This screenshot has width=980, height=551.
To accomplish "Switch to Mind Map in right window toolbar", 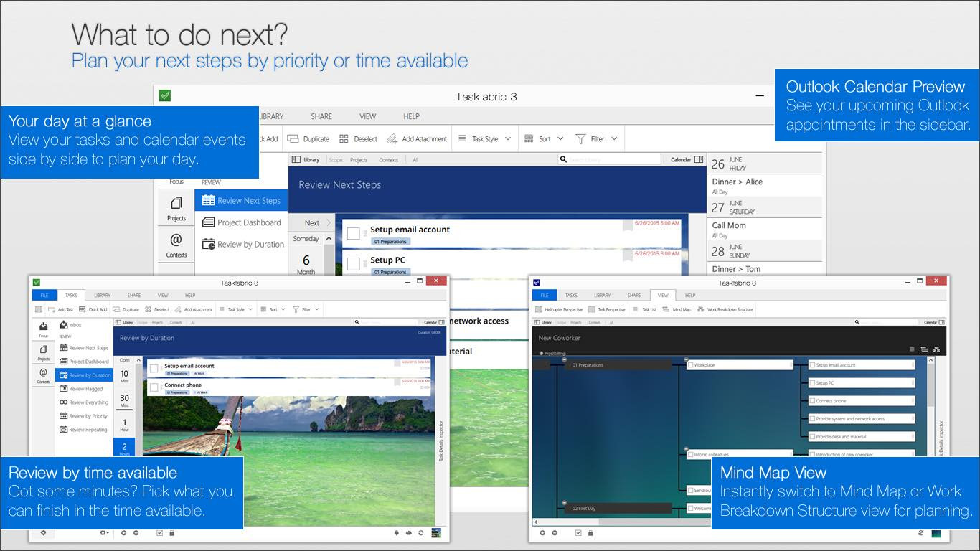I will coord(677,309).
